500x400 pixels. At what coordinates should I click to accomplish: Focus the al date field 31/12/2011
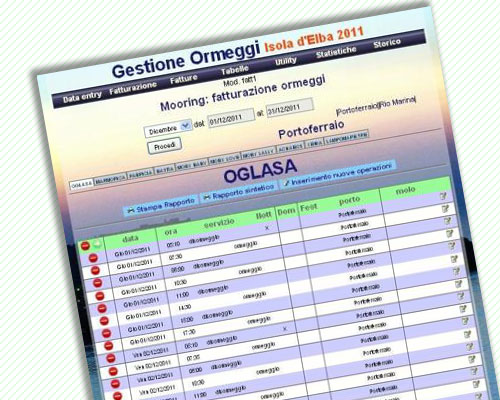coord(289,107)
